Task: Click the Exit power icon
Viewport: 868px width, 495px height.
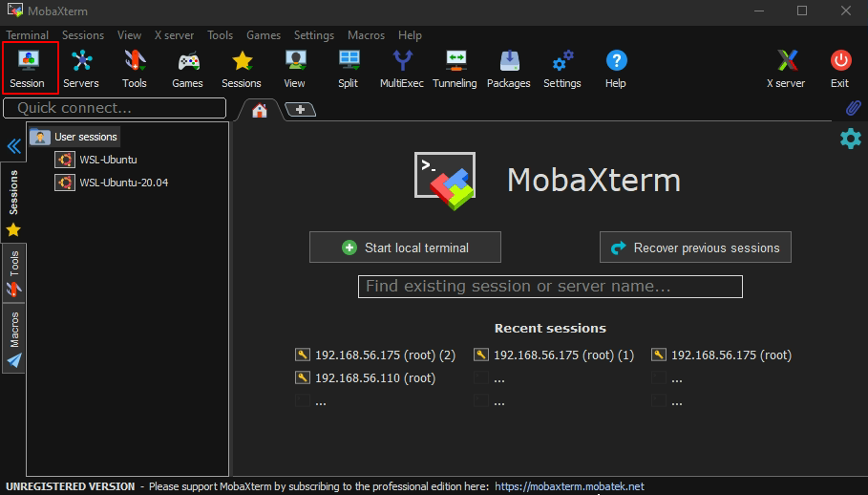Action: click(x=840, y=68)
